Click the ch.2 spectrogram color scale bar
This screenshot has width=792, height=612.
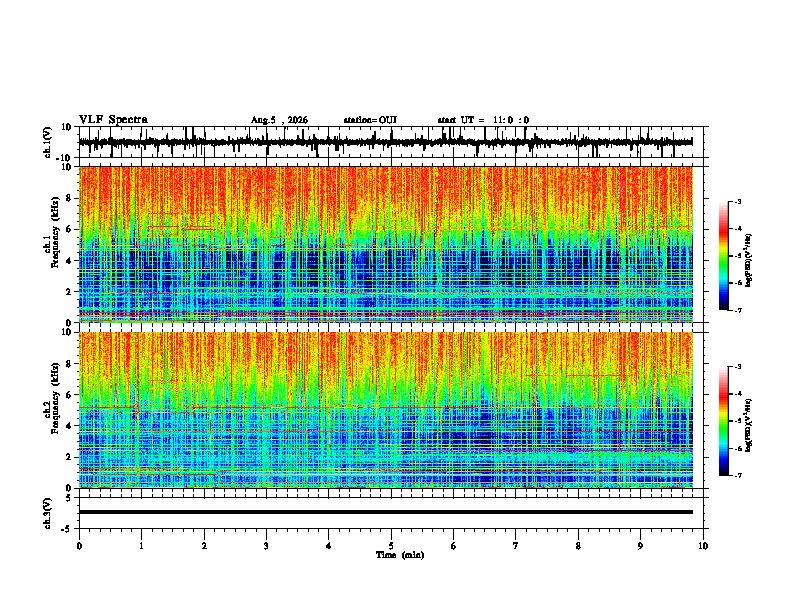724,421
